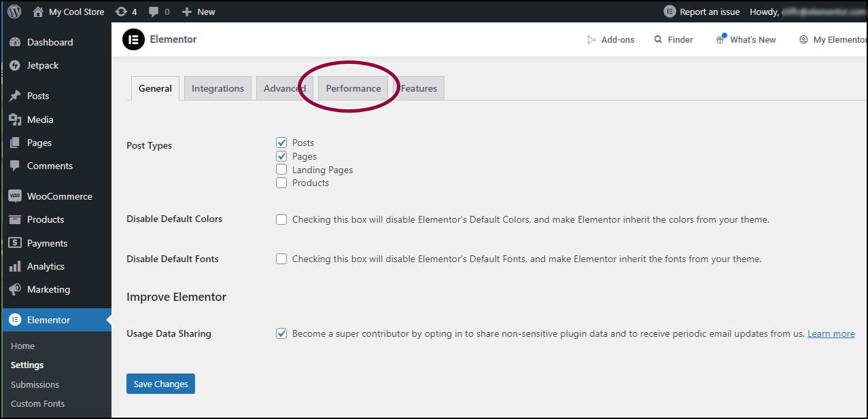Open Finder search icon
868x419 pixels.
(x=658, y=40)
